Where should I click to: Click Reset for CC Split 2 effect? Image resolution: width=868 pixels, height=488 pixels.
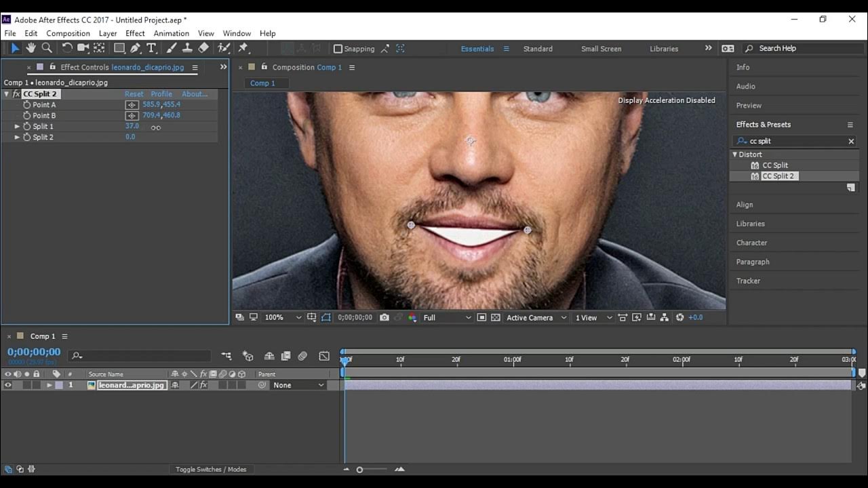[134, 94]
